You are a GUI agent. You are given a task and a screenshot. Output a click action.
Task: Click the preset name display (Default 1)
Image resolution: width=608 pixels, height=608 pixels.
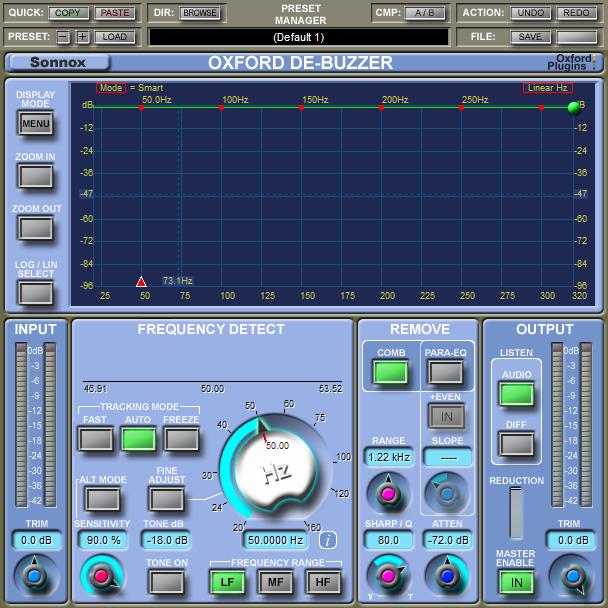(x=299, y=37)
